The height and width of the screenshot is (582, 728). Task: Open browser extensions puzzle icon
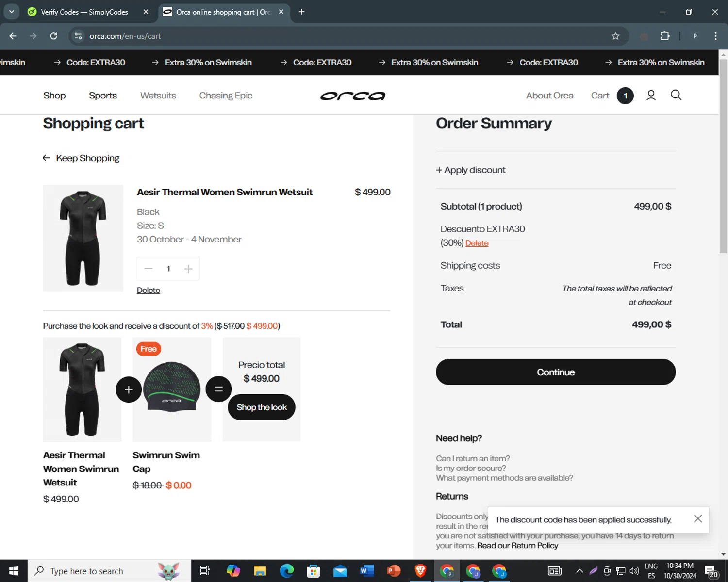point(665,36)
